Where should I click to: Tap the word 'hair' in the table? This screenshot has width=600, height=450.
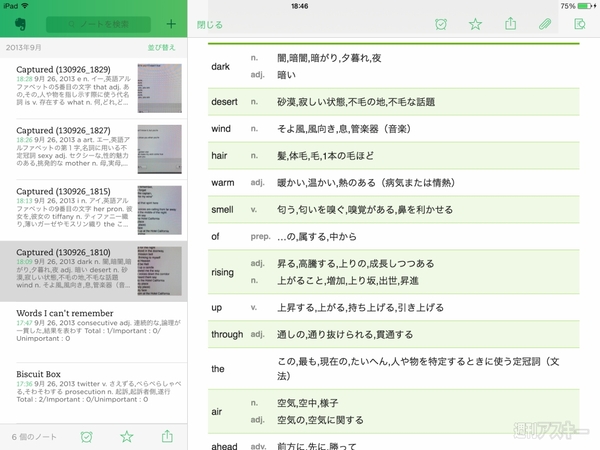pos(219,156)
